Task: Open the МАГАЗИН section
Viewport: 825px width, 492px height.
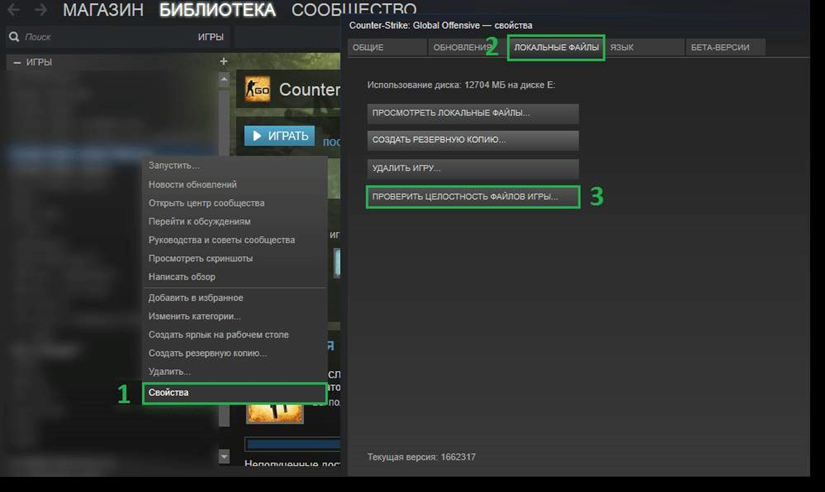Action: pos(103,9)
